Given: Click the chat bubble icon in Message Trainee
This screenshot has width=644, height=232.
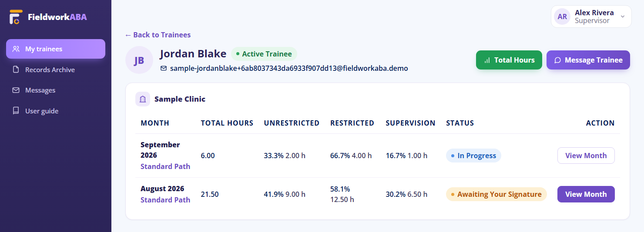Looking at the screenshot, I should point(557,60).
